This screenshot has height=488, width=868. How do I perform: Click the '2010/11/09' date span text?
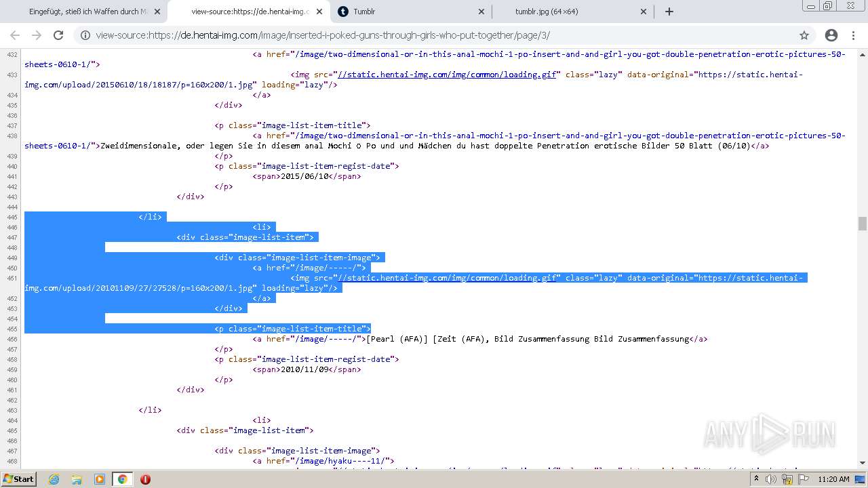304,369
